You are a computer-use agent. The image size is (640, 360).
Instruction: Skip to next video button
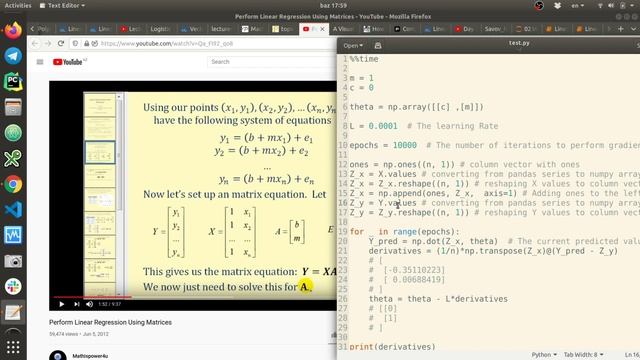click(x=76, y=304)
